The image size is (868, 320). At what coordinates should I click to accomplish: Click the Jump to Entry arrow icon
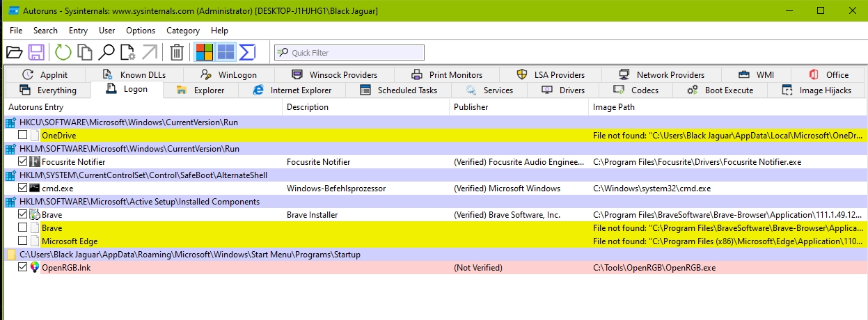pos(149,52)
